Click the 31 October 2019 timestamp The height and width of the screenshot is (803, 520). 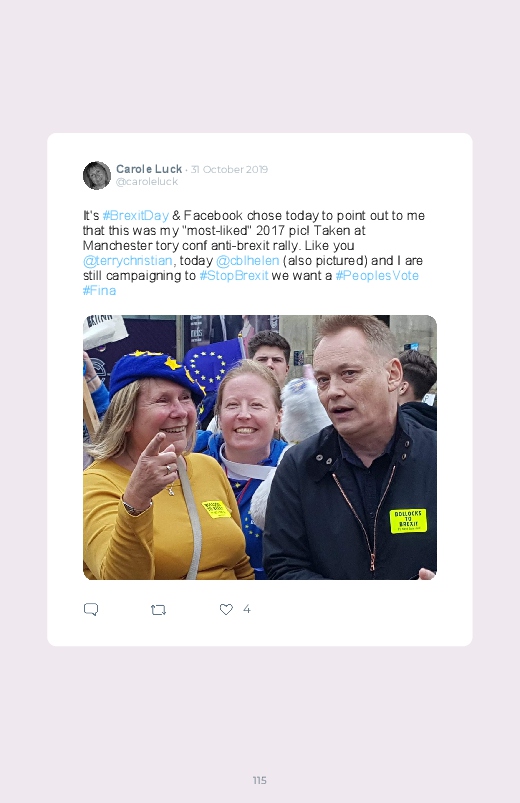(229, 170)
